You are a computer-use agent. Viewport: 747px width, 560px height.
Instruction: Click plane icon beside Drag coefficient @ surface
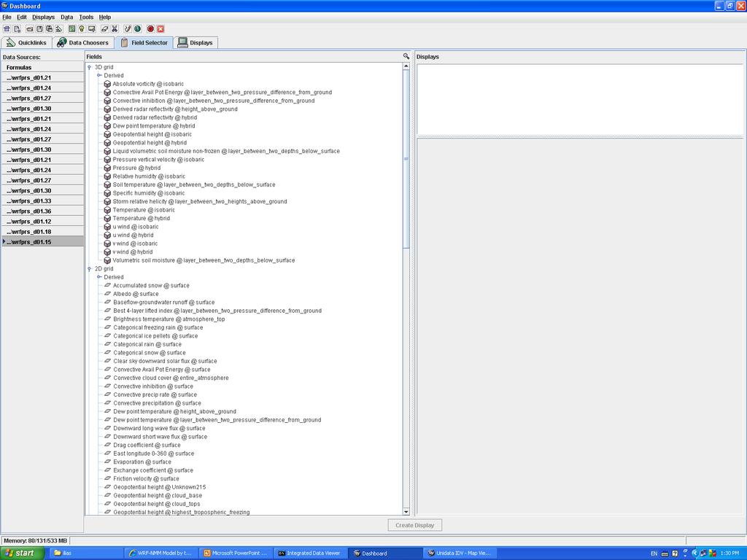[x=108, y=446]
